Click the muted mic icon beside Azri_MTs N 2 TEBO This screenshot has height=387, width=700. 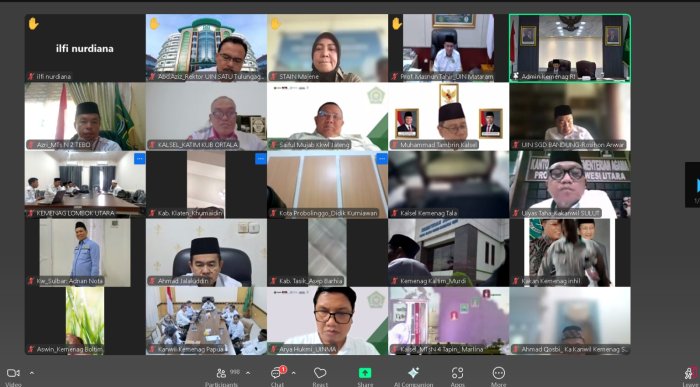[x=31, y=145]
